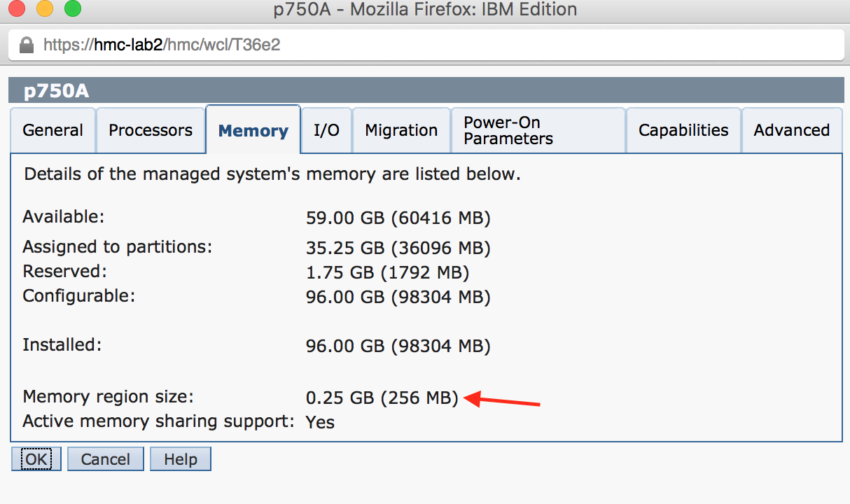Click the padlock icon in the address bar
The image size is (850, 504).
(25, 44)
